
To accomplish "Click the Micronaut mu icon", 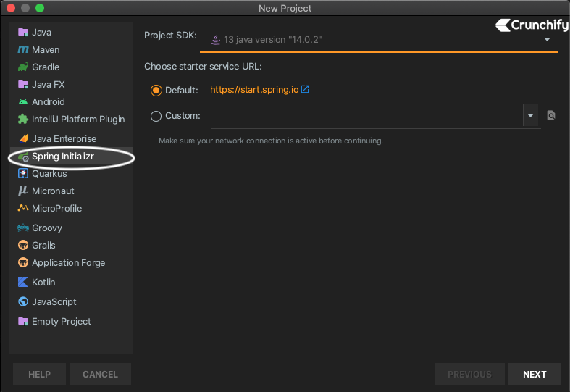I will [x=23, y=191].
